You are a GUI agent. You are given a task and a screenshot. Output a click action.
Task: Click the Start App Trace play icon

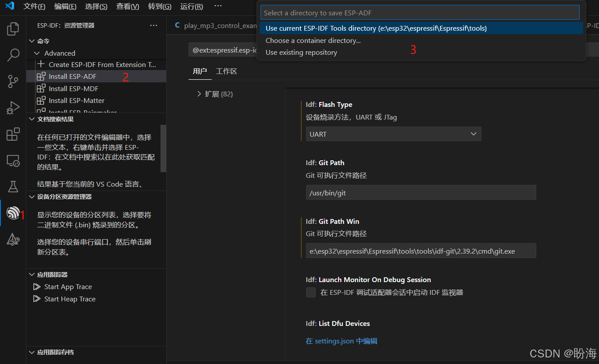[x=37, y=287]
